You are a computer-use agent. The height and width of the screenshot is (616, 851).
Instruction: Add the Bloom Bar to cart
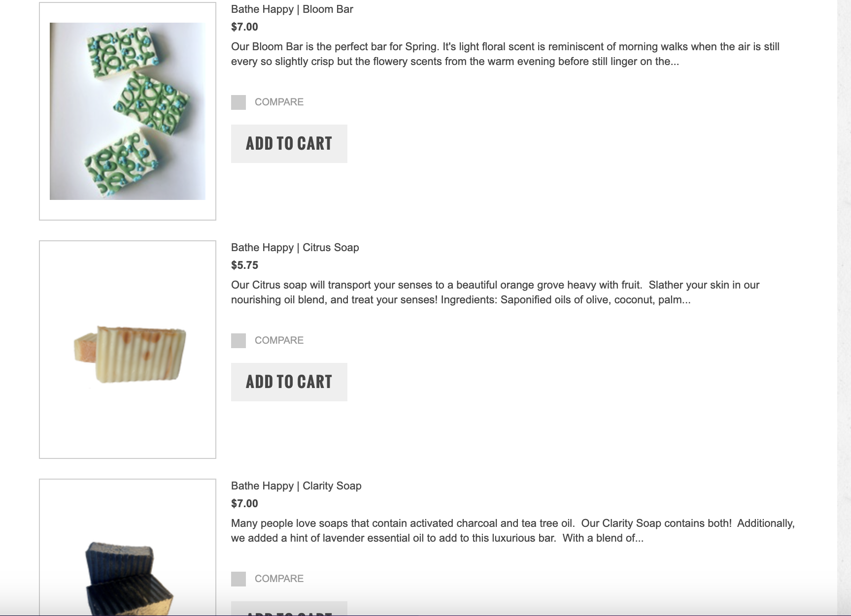[x=289, y=144]
